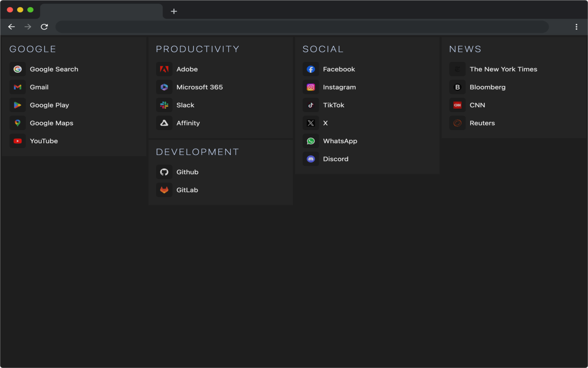Open the Gmail envelope icon
Screen dimensions: 588x368
point(17,87)
